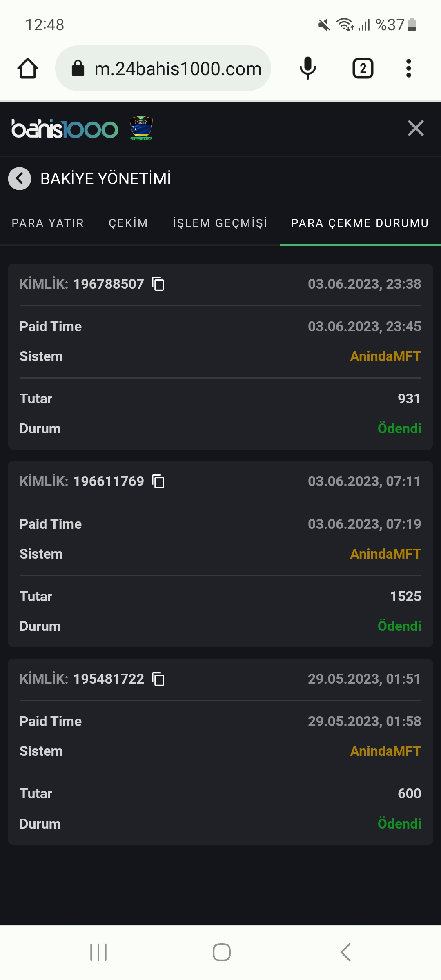Screen dimensions: 441x980
Task: Close the balance management panel
Action: (x=416, y=128)
